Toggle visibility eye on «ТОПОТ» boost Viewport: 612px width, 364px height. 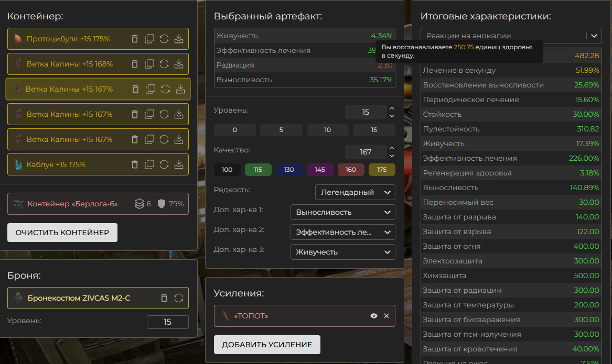pos(374,316)
